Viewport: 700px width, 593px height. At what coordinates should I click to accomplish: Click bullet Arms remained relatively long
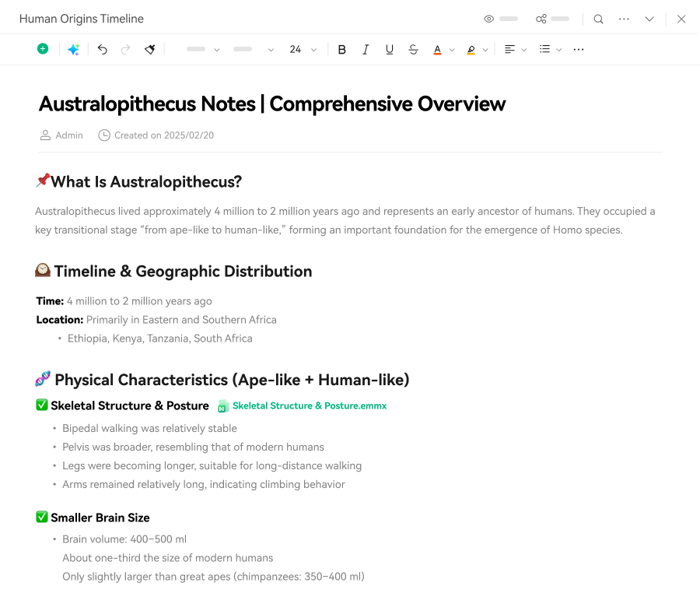click(204, 485)
